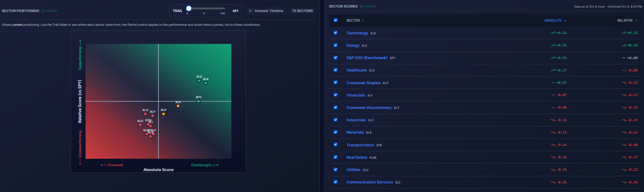Uncheck the Energy XLE checkbox

tap(335, 45)
